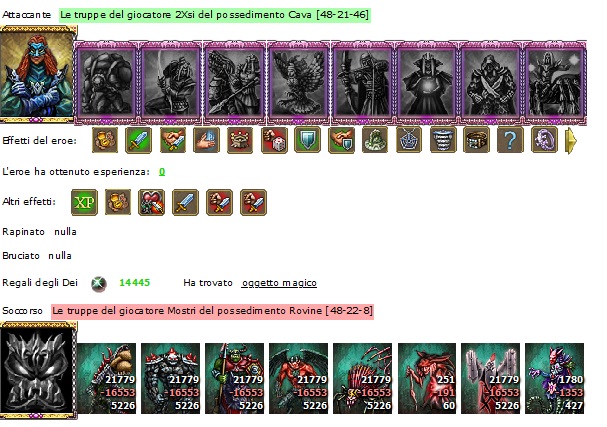This screenshot has width=607, height=427.
Task: Click the crown hero effect icon
Action: pyautogui.click(x=240, y=140)
